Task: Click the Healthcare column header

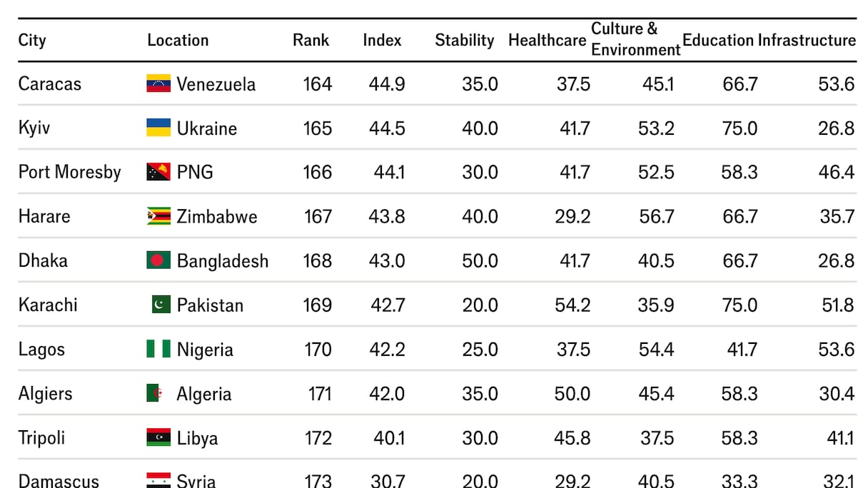Action: click(x=547, y=40)
